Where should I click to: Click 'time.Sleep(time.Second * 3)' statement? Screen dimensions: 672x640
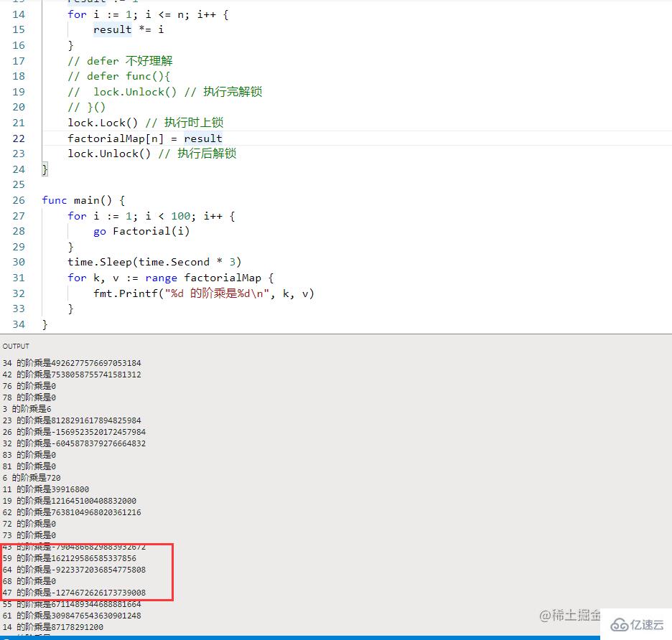(154, 262)
